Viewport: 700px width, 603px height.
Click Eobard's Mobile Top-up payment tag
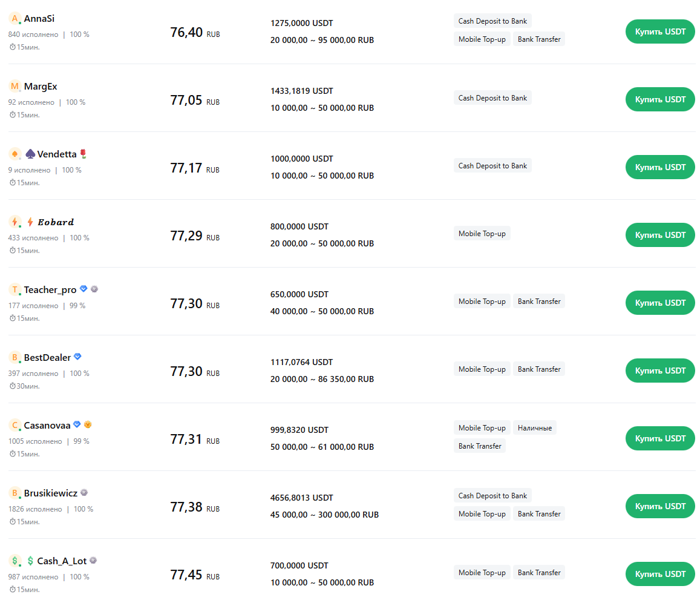pos(482,234)
